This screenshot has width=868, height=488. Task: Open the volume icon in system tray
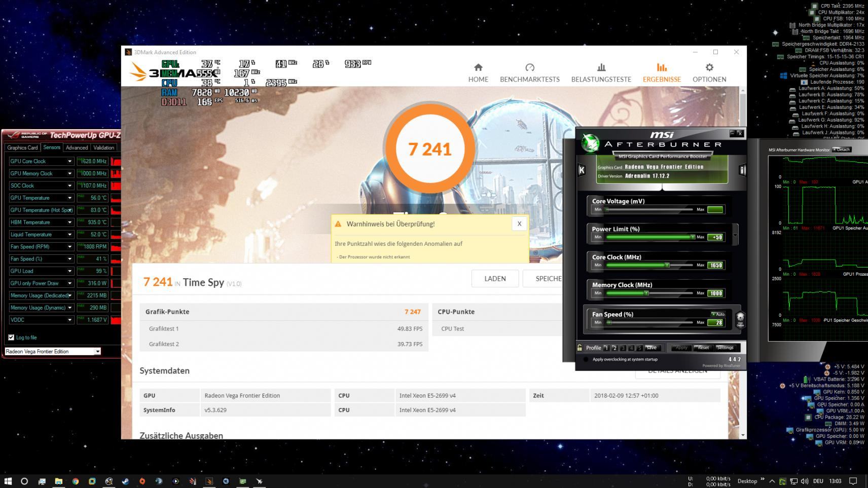tap(804, 481)
